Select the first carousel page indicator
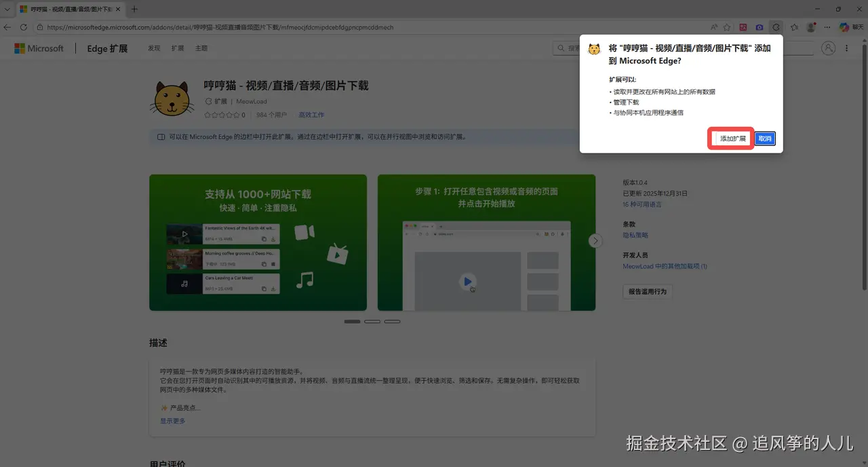 click(352, 321)
